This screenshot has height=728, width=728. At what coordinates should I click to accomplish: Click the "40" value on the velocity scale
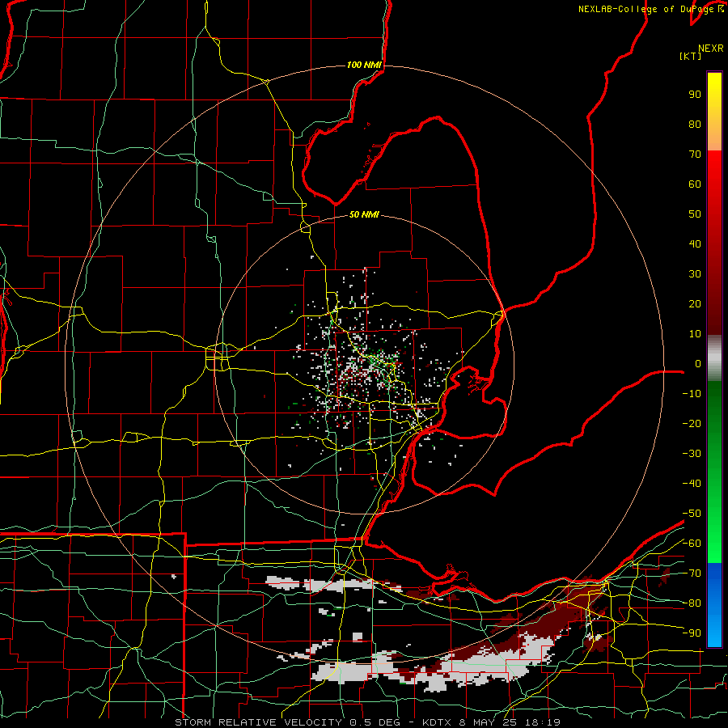pos(695,244)
